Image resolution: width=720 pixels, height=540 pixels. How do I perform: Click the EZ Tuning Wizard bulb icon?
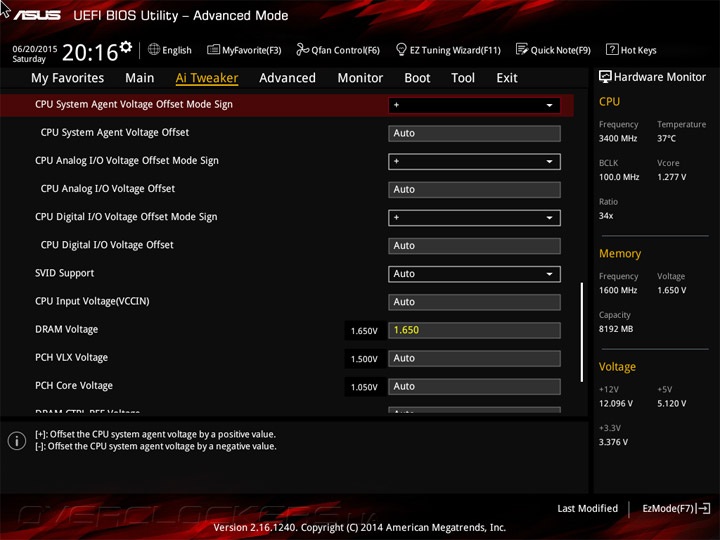[x=401, y=49]
